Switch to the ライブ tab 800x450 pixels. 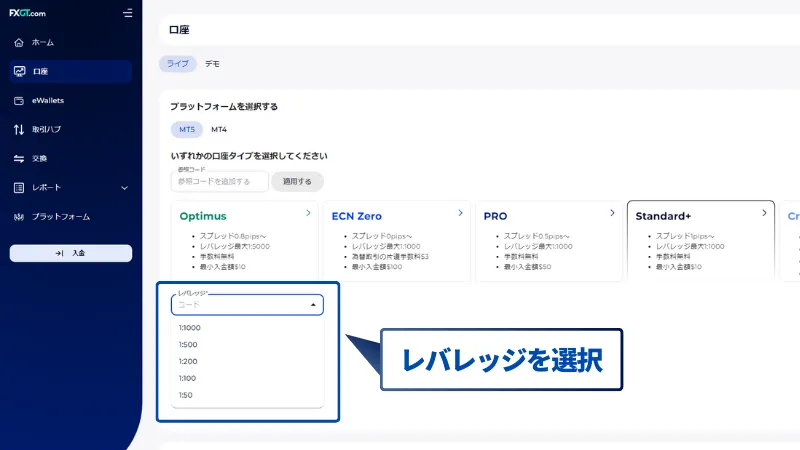click(x=178, y=64)
